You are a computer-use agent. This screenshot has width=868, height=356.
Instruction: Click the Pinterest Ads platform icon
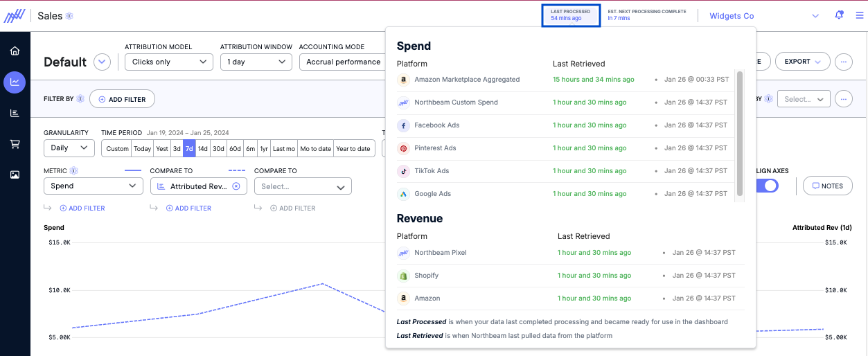pos(403,148)
